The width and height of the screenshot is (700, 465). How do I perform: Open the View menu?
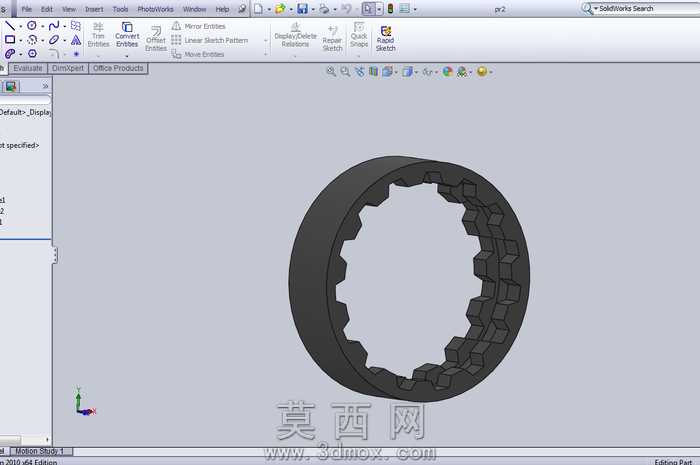tap(69, 9)
